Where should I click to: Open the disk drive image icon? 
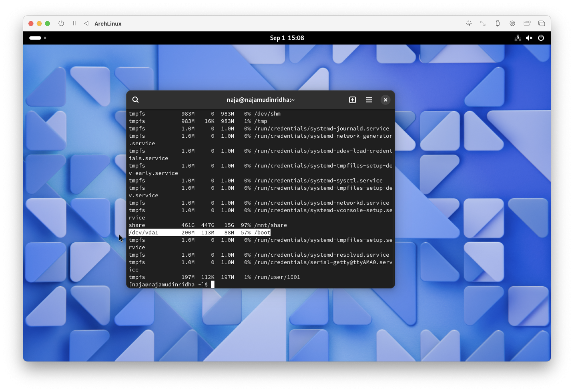[512, 23]
